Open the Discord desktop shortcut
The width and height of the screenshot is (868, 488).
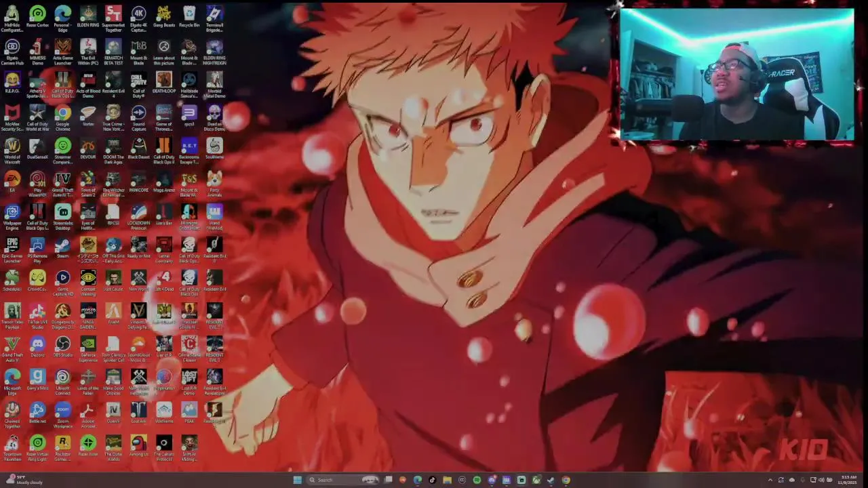point(37,348)
